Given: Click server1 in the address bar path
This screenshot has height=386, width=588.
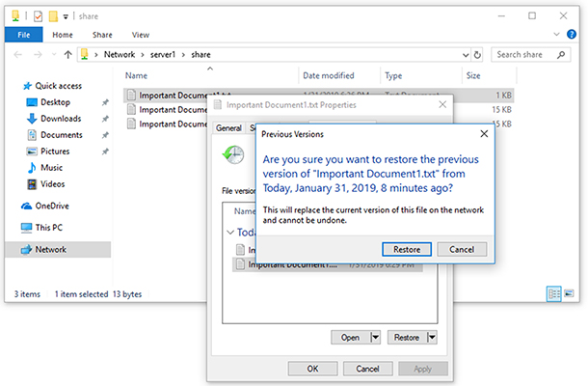Looking at the screenshot, I should coord(163,54).
